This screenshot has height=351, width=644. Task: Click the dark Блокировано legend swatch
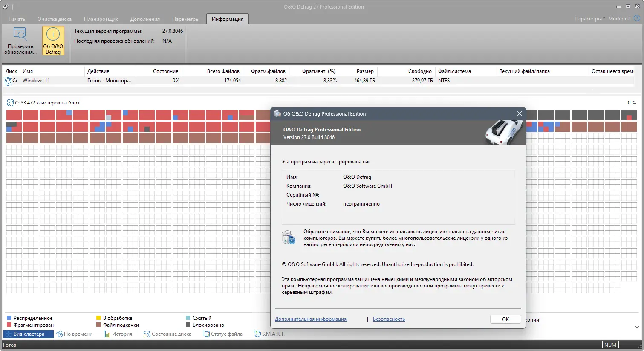188,325
